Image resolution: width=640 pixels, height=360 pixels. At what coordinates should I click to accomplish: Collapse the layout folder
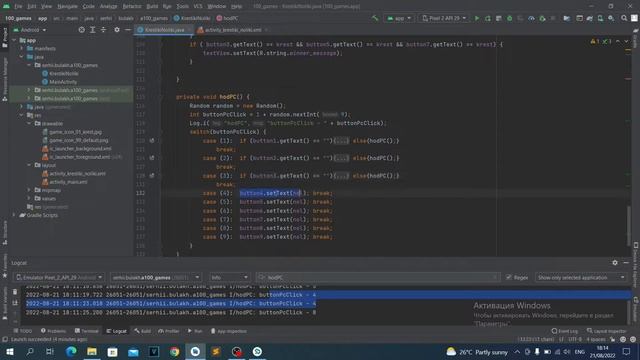tap(29, 165)
